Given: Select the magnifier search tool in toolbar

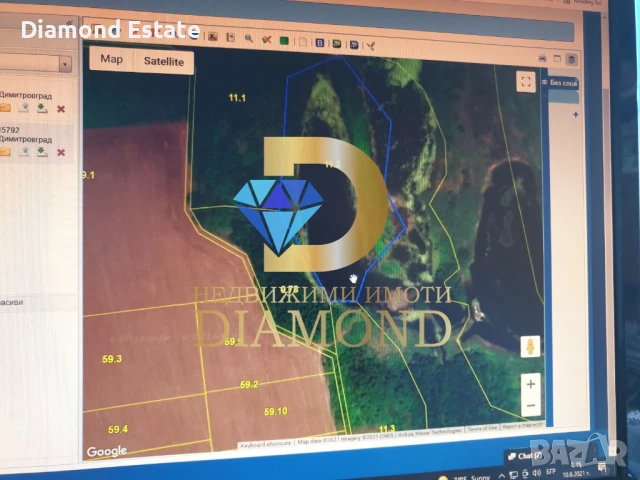Looking at the screenshot, I should [249, 38].
